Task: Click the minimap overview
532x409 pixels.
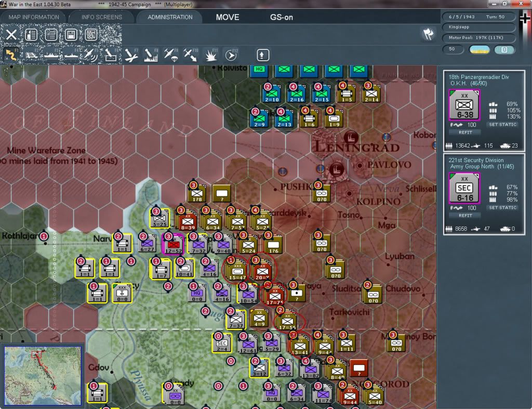Action: tap(43, 375)
